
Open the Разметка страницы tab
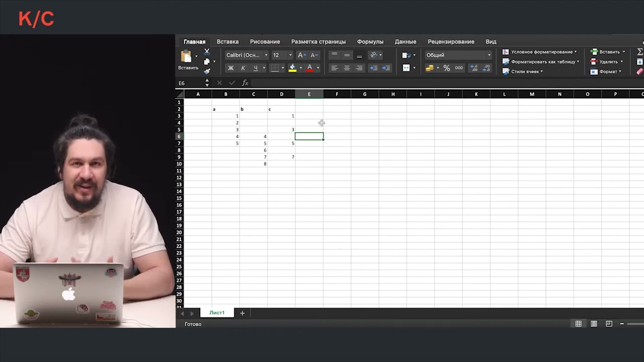point(318,42)
